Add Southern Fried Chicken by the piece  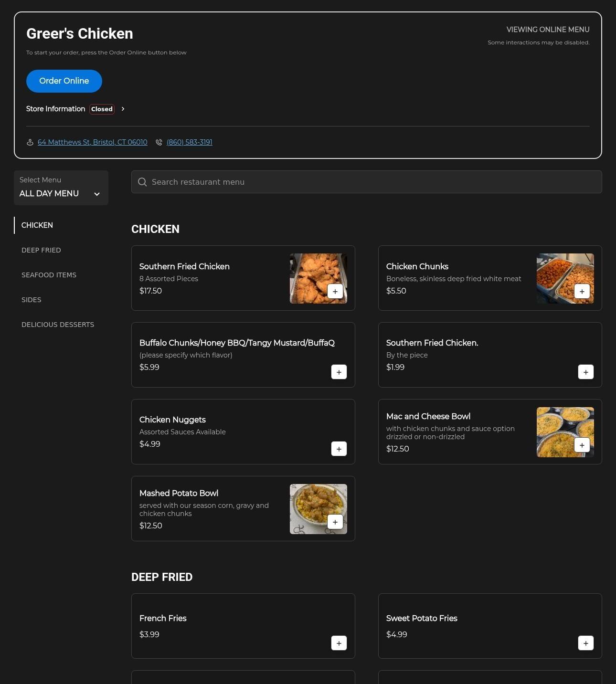586,372
